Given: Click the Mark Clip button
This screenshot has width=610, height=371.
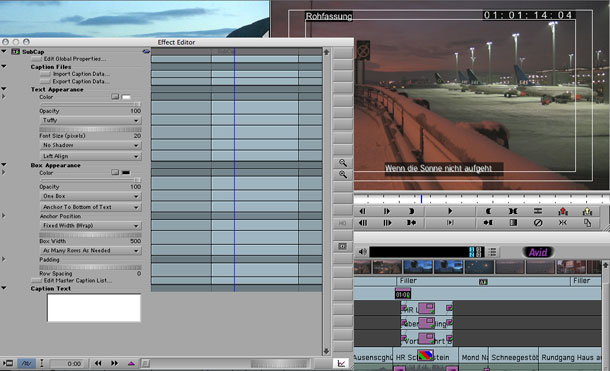Looking at the screenshot, I should [x=513, y=211].
